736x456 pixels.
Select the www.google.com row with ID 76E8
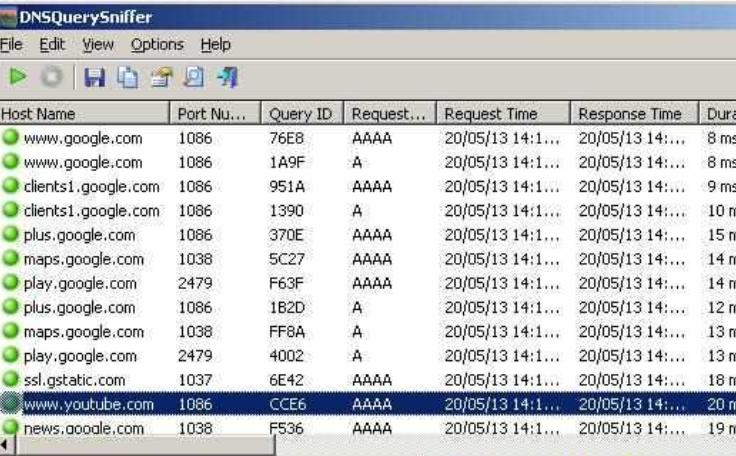click(368, 138)
